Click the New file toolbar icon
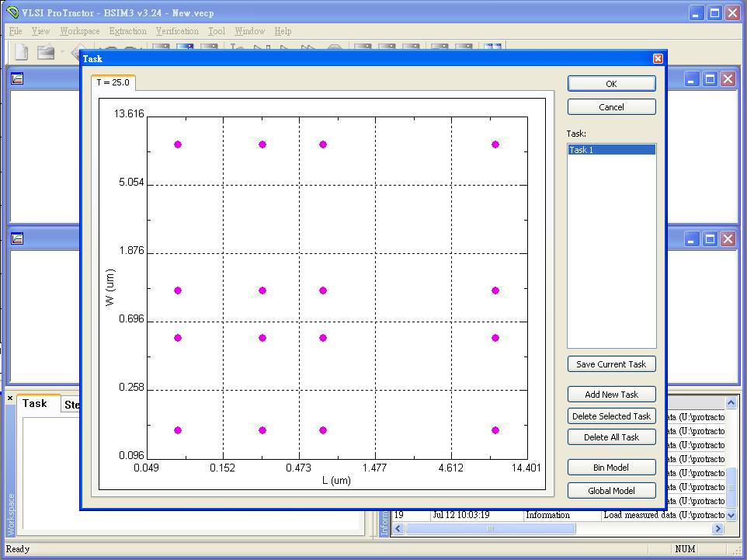The height and width of the screenshot is (560, 747). [22, 52]
